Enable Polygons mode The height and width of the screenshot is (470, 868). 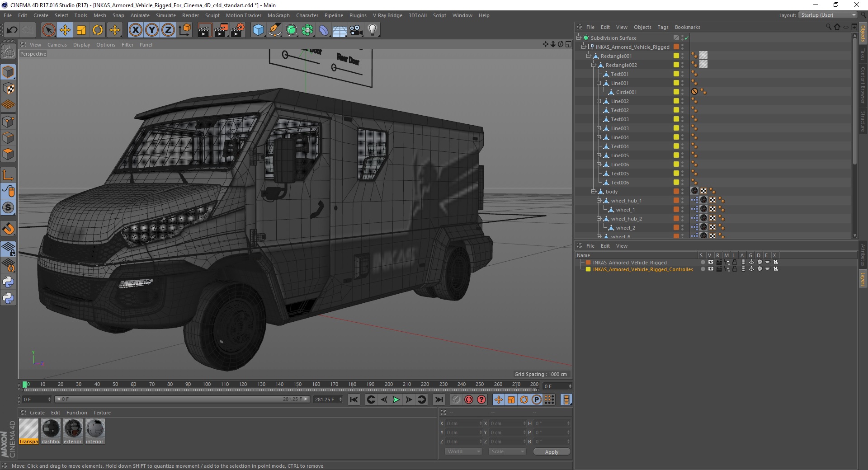[8, 154]
